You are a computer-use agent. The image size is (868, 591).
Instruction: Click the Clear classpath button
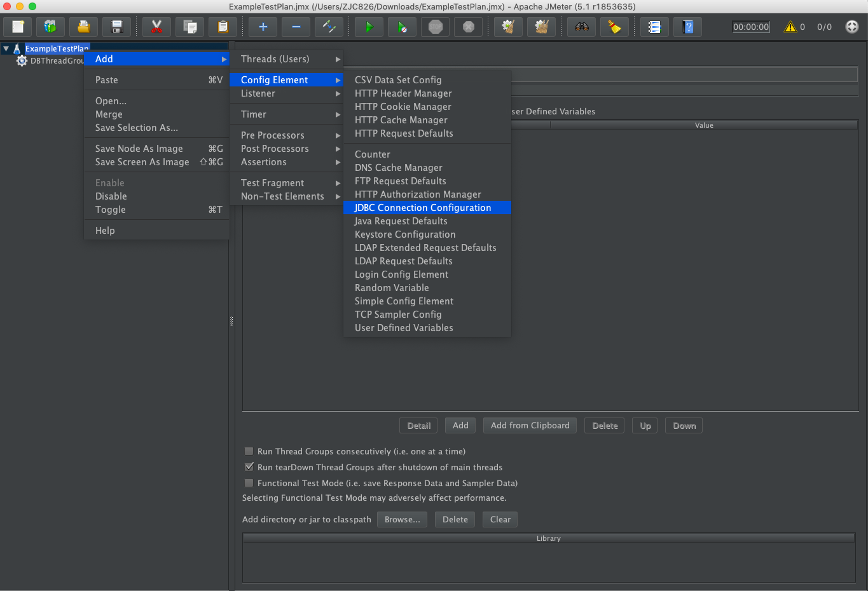coord(500,519)
